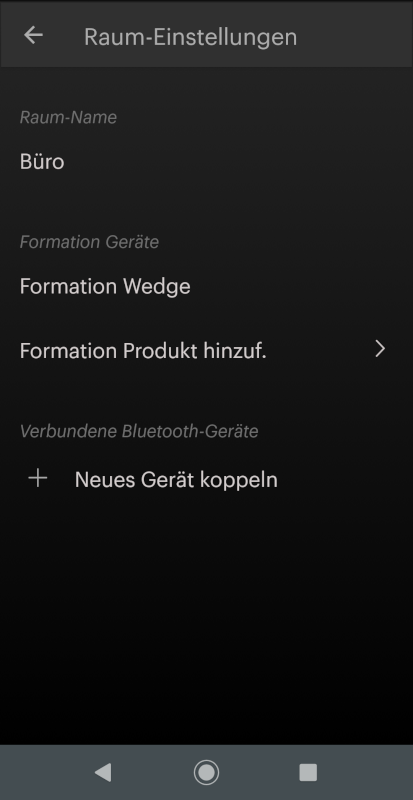The image size is (413, 800).
Task: Tap Android recent apps square
Action: 308,772
